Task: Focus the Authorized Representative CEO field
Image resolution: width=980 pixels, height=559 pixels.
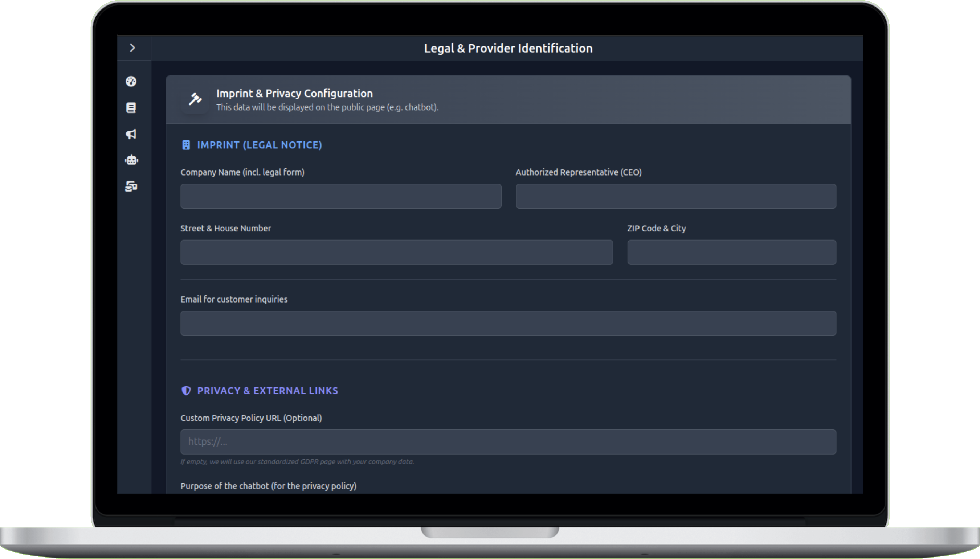Action: (x=675, y=196)
